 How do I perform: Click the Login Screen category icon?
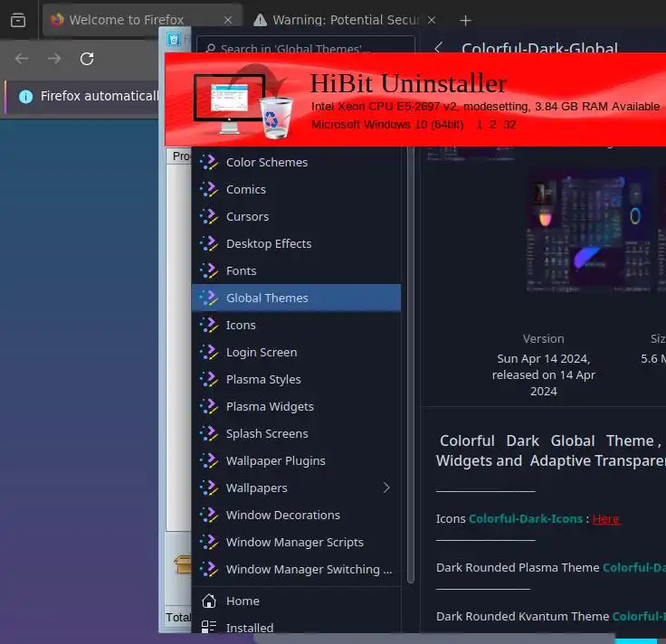click(x=209, y=353)
